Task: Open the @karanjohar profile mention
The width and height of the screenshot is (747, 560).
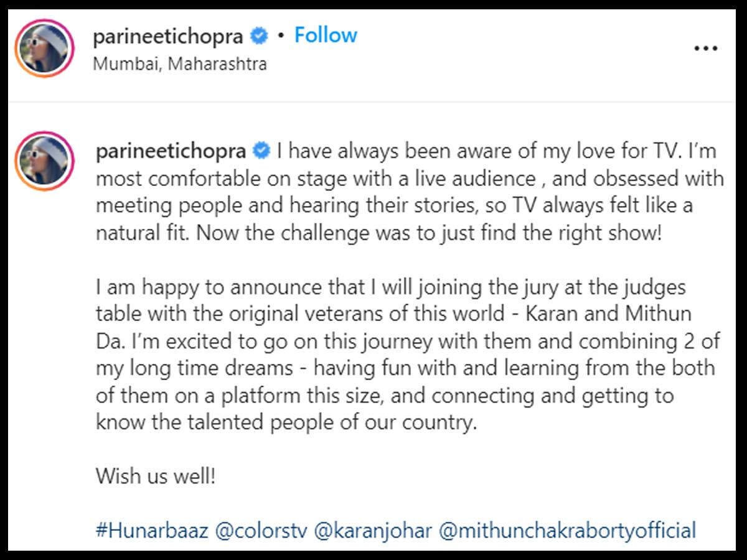Action: click(374, 531)
